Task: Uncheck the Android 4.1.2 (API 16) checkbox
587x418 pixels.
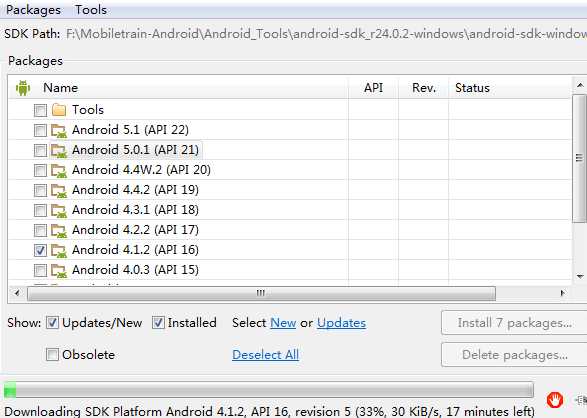Action: (40, 250)
